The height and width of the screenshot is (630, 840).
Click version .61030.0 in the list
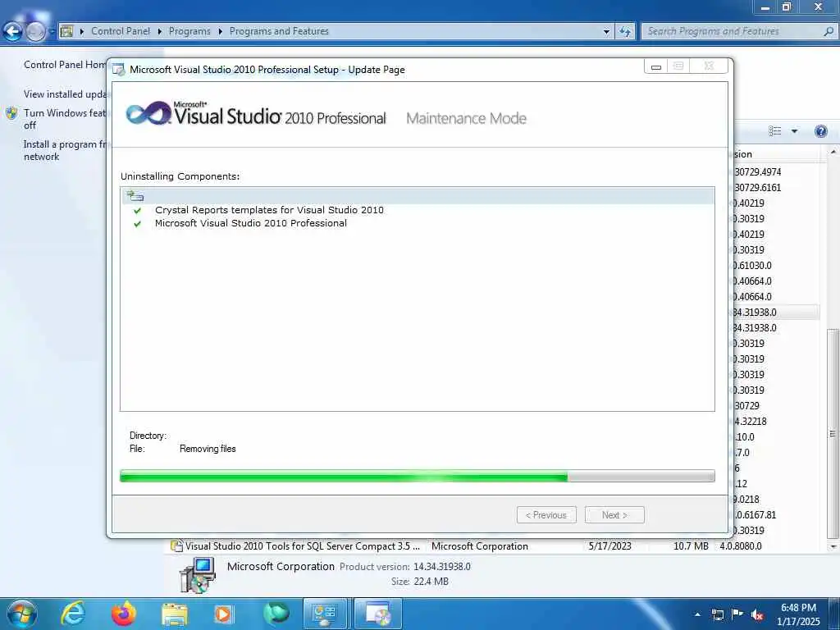click(x=753, y=266)
